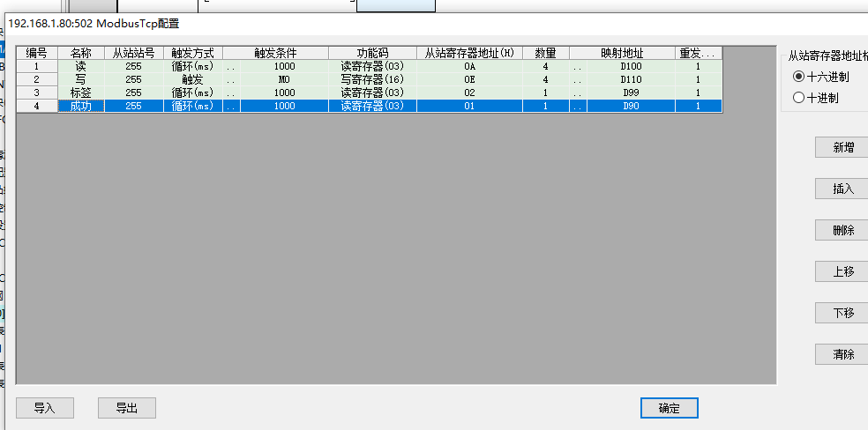
Task: Click the 上移 (Move up) button
Action: pos(843,272)
